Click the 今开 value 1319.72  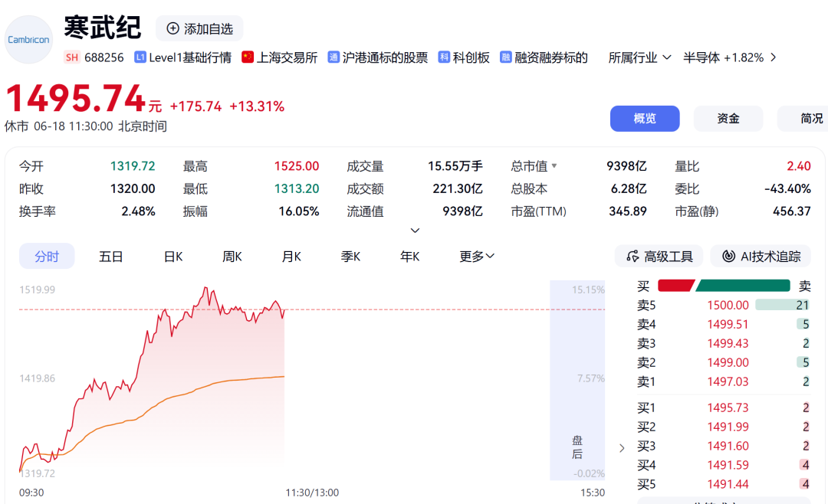tap(133, 165)
